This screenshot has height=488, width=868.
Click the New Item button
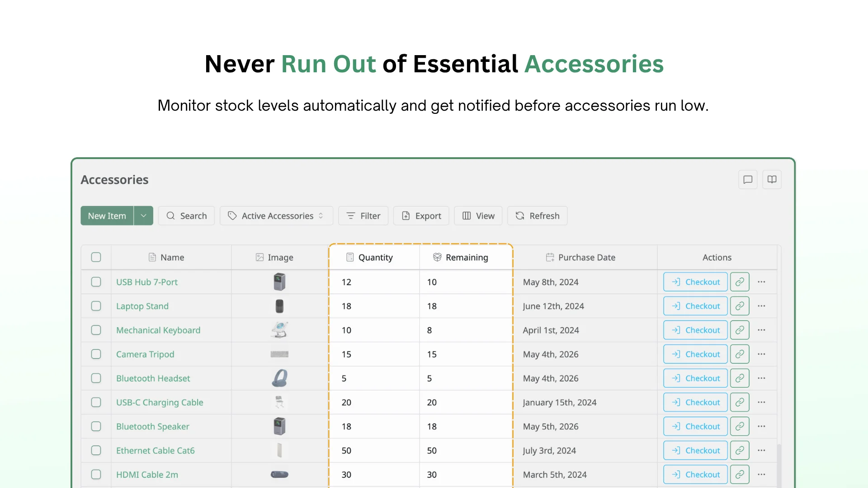(x=107, y=216)
